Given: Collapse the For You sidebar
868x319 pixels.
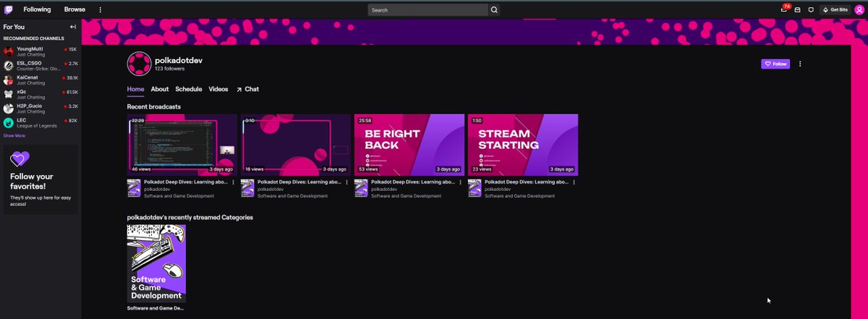Looking at the screenshot, I should [72, 27].
